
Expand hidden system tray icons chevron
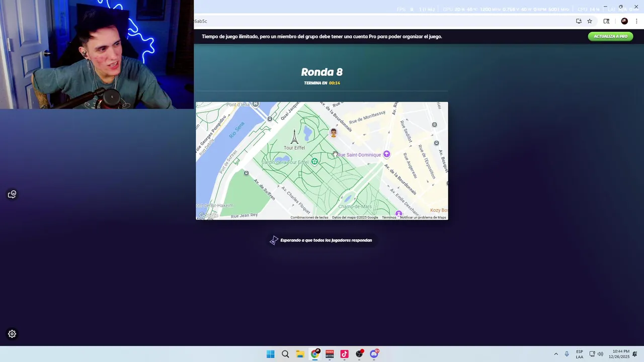(556, 354)
